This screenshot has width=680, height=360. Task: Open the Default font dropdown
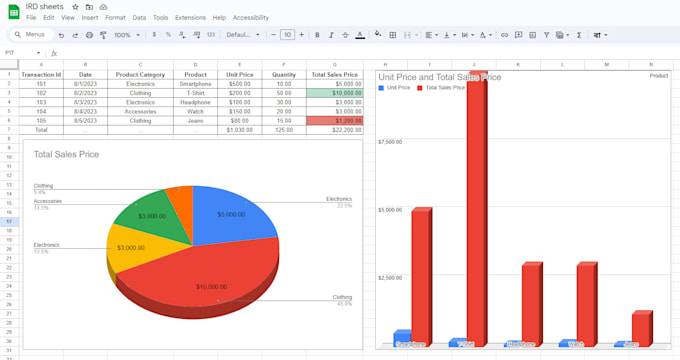[242, 35]
